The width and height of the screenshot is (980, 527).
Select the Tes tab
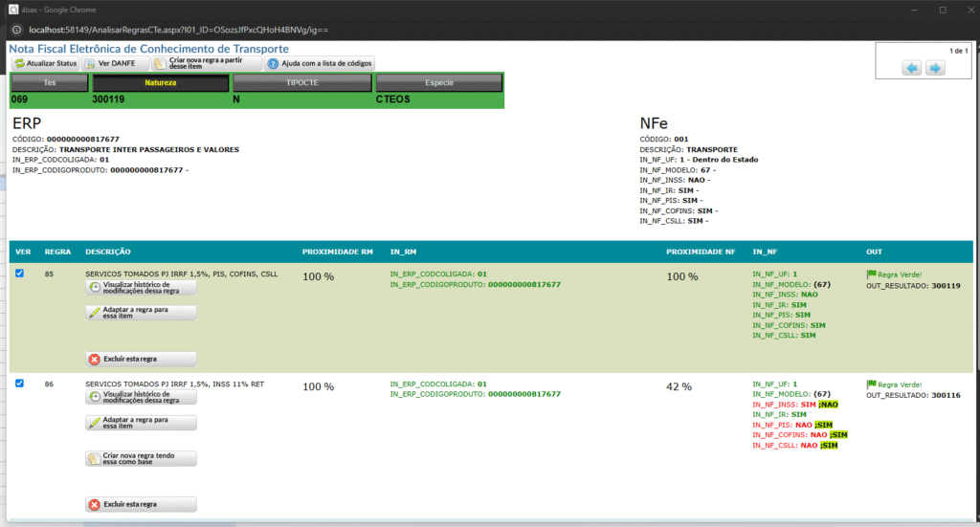pyautogui.click(x=50, y=83)
